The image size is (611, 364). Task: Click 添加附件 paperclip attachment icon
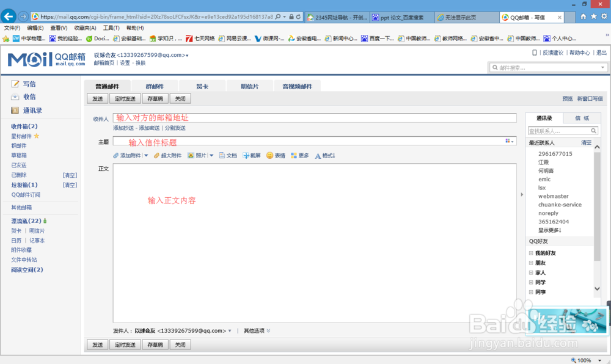[x=115, y=155]
